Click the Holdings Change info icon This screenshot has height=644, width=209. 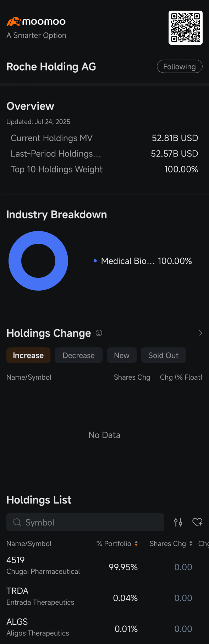[99, 333]
